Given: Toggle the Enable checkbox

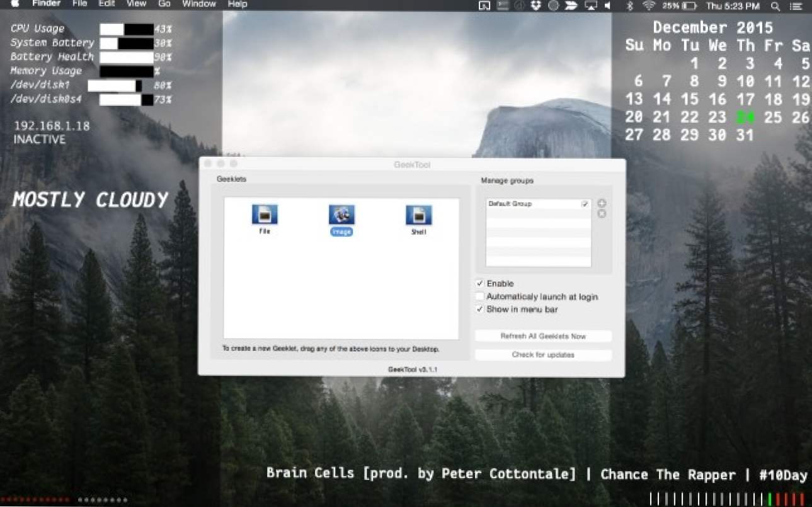Looking at the screenshot, I should pos(479,283).
